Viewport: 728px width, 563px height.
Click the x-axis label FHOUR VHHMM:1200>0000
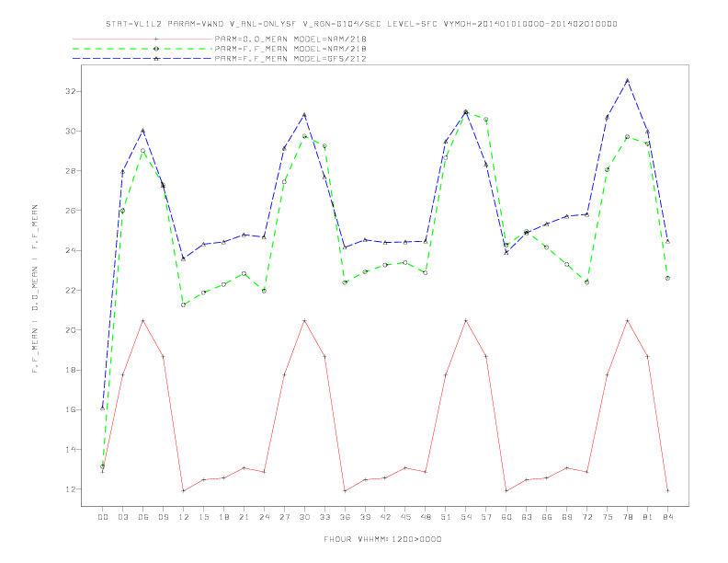(x=382, y=539)
